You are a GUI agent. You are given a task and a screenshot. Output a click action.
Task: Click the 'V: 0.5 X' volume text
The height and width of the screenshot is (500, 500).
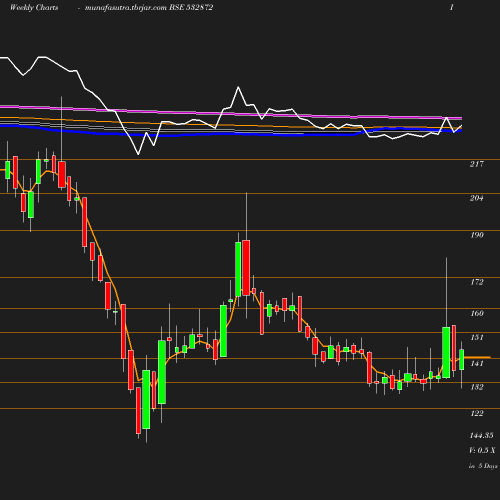[x=482, y=450]
